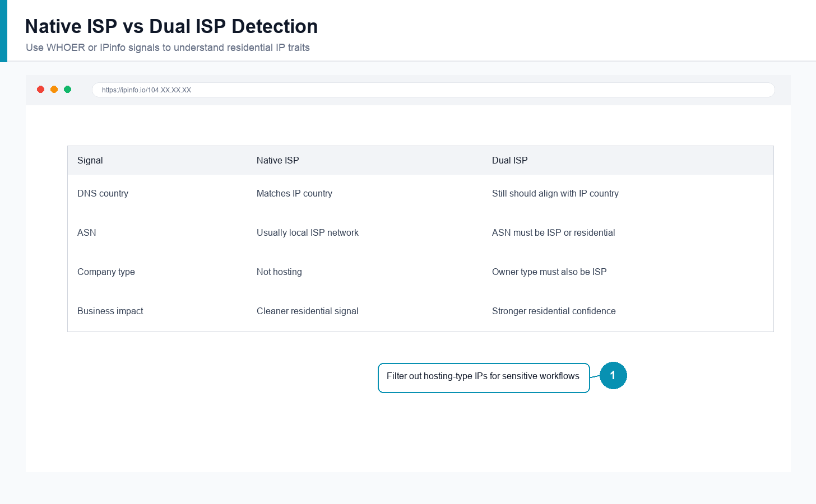Viewport: 816px width, 504px height.
Task: Click the "Matches IP country" cell
Action: coord(294,193)
